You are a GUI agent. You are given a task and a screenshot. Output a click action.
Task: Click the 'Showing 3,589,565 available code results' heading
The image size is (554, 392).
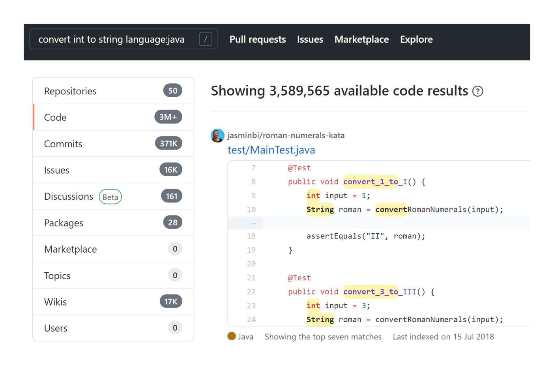(x=339, y=91)
